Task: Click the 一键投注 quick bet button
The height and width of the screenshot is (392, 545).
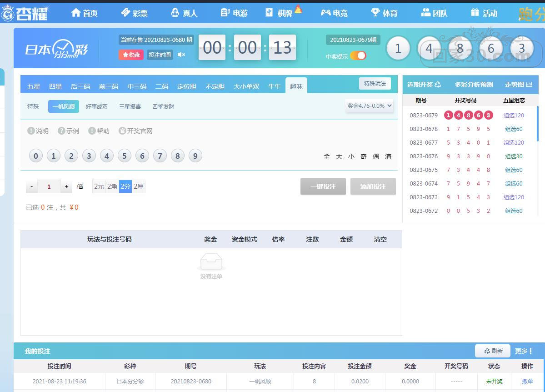Action: pyautogui.click(x=323, y=186)
